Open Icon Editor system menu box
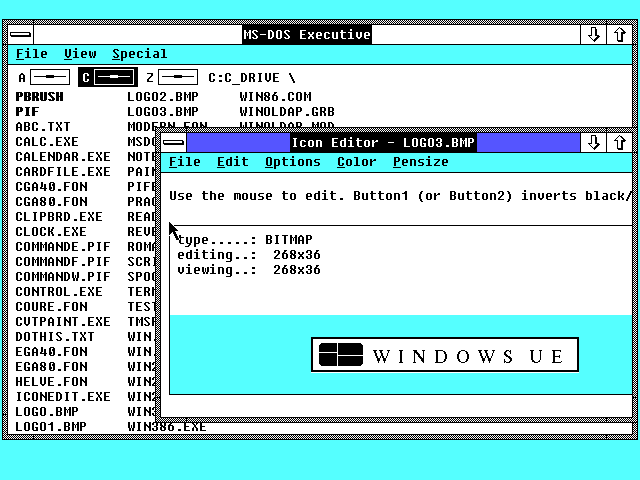The width and height of the screenshot is (640, 480). point(173,142)
